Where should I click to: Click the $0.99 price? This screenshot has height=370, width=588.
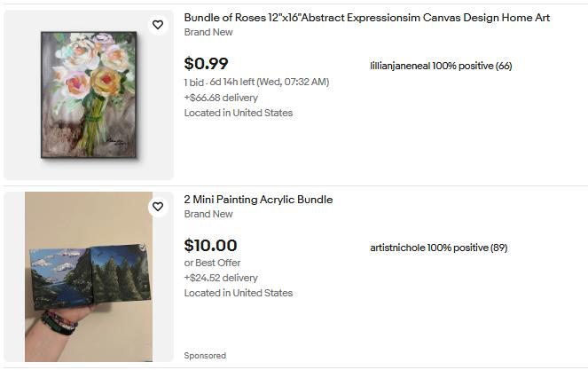pos(206,64)
